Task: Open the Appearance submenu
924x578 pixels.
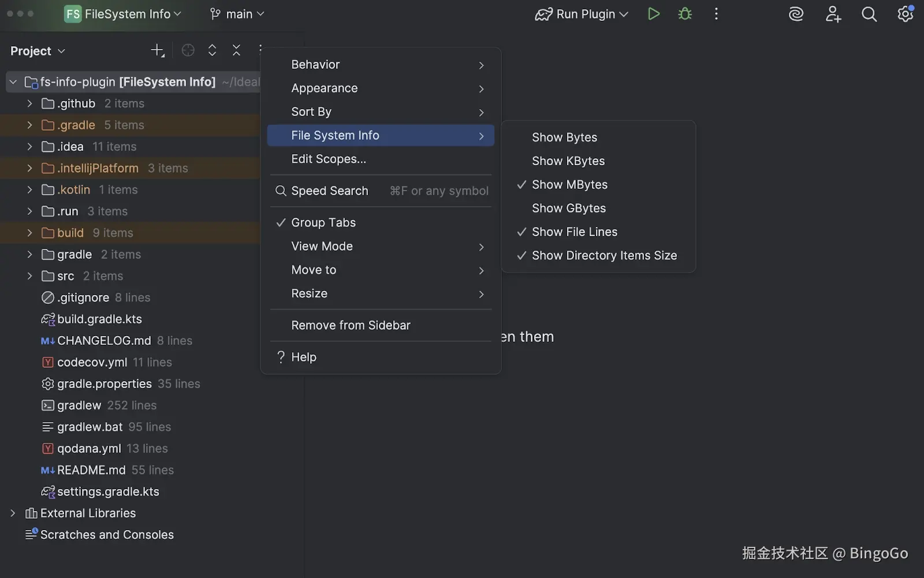Action: (x=324, y=88)
